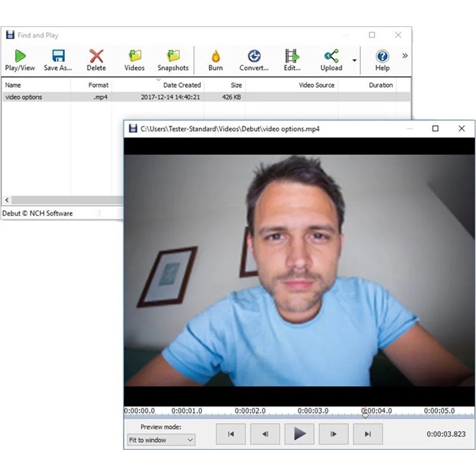This screenshot has height=476, width=476.
Task: Click the Burn flame icon
Action: (215, 60)
